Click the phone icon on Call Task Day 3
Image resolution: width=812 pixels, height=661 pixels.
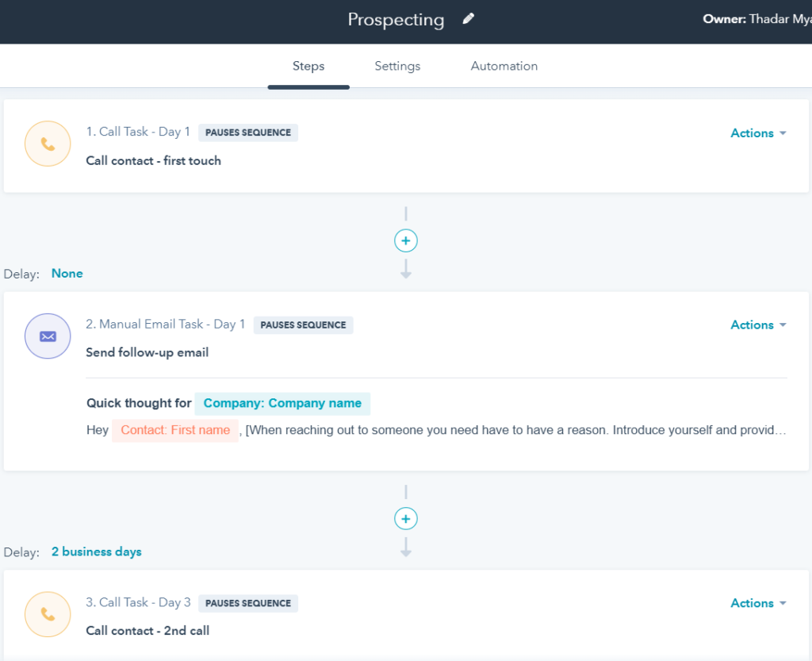coord(48,614)
